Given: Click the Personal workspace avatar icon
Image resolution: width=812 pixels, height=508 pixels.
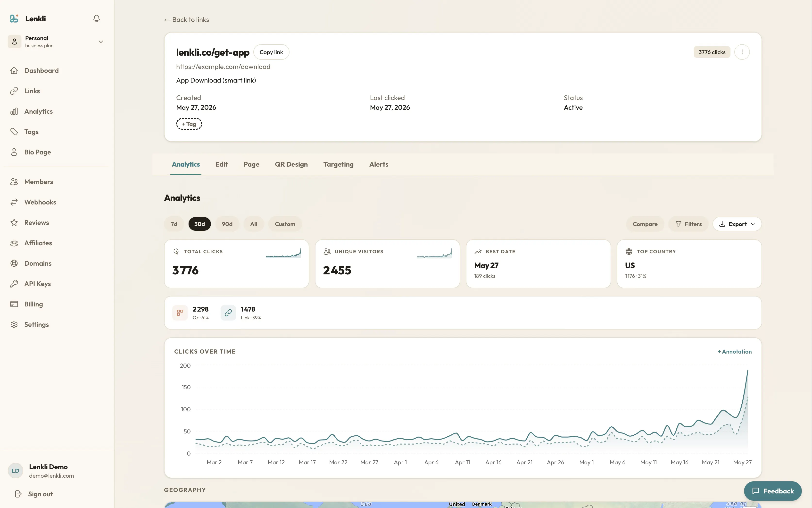Looking at the screenshot, I should (x=14, y=42).
